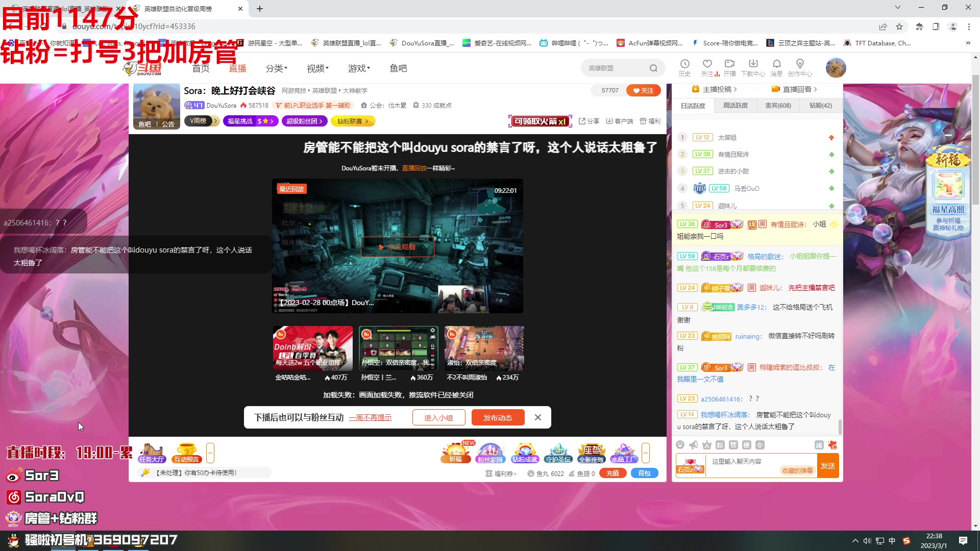The width and height of the screenshot is (980, 551).
Task: Click the crown A chat style icon
Action: [706, 445]
